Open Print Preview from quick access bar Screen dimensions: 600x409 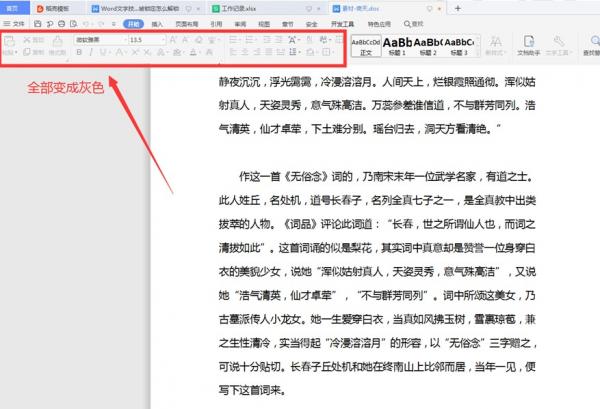(73, 24)
